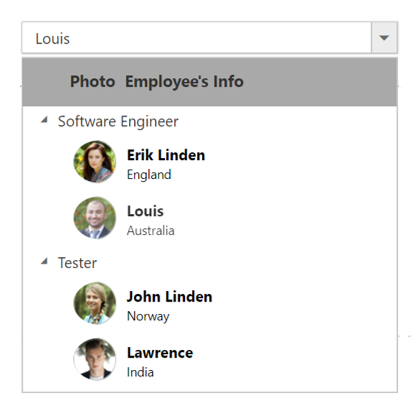Click the Photo column header
417x414 pixels.
[92, 81]
